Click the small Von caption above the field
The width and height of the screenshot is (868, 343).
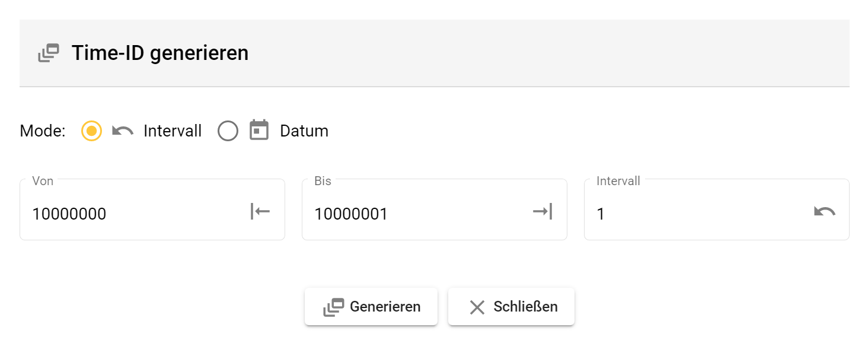point(43,181)
